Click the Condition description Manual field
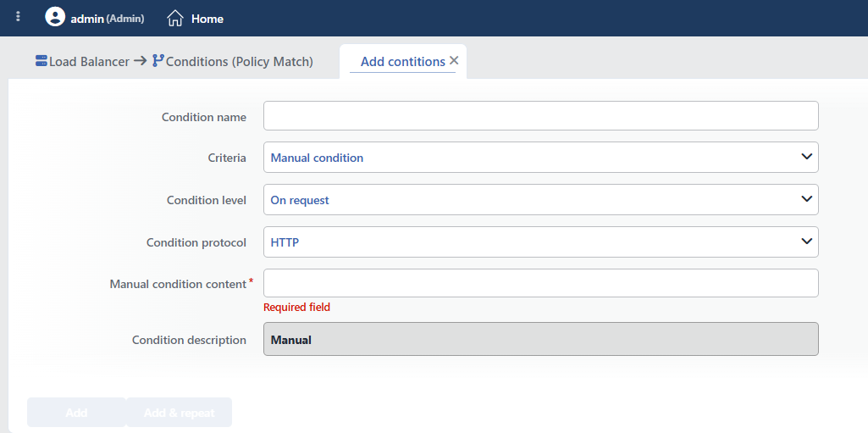The image size is (868, 433). (541, 339)
